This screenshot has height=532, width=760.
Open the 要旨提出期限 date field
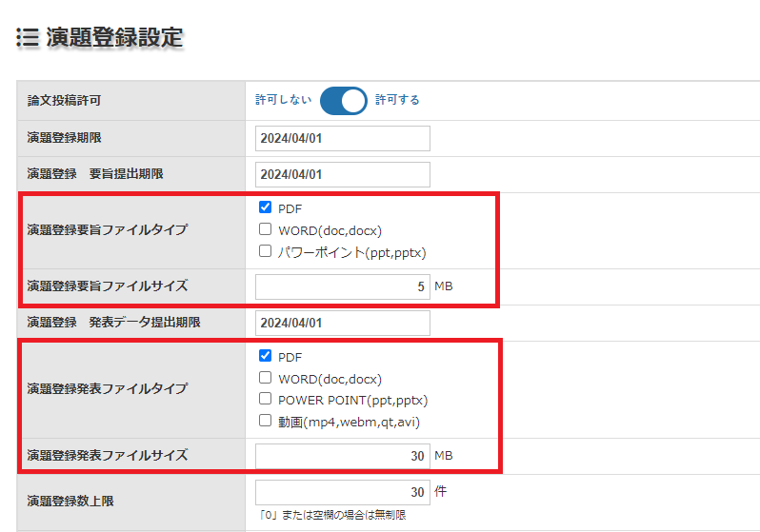click(x=342, y=174)
